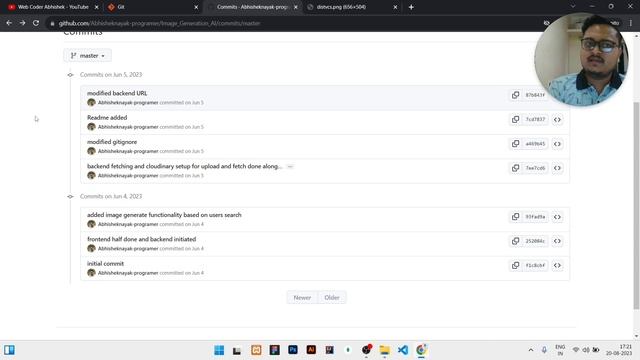This screenshot has width=640, height=360.
Task: Show hidden system tray icons
Action: click(531, 350)
